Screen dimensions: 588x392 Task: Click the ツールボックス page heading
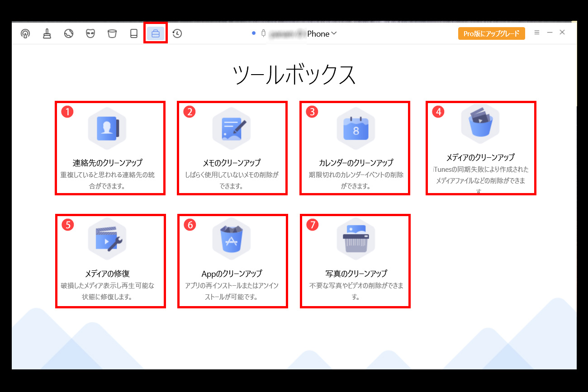click(294, 75)
